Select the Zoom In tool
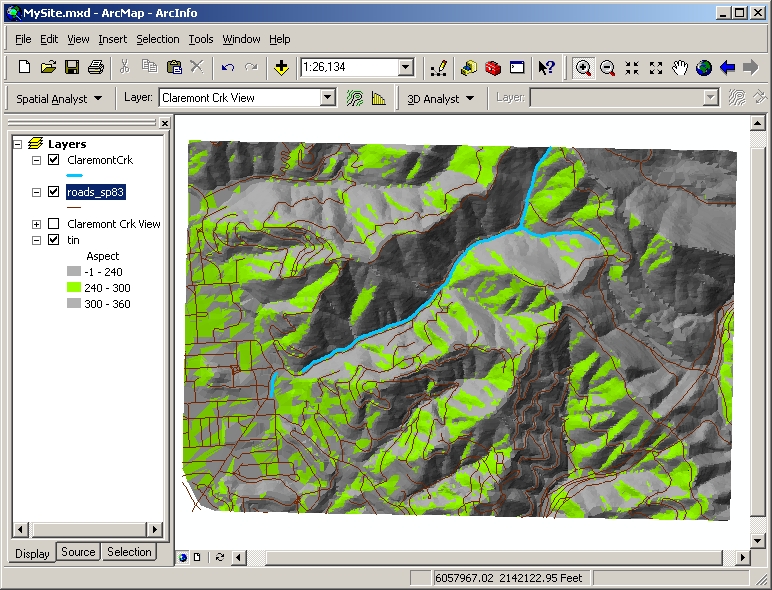 click(x=583, y=68)
